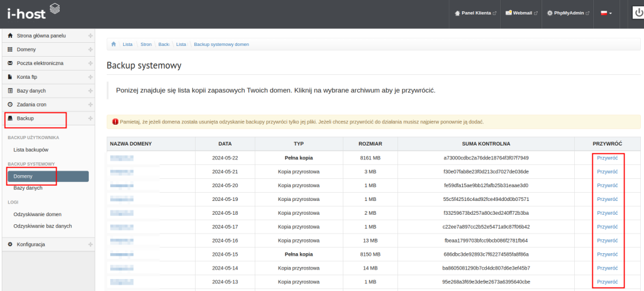Click Przywróć for 2024-05-15 backup

[x=607, y=254]
